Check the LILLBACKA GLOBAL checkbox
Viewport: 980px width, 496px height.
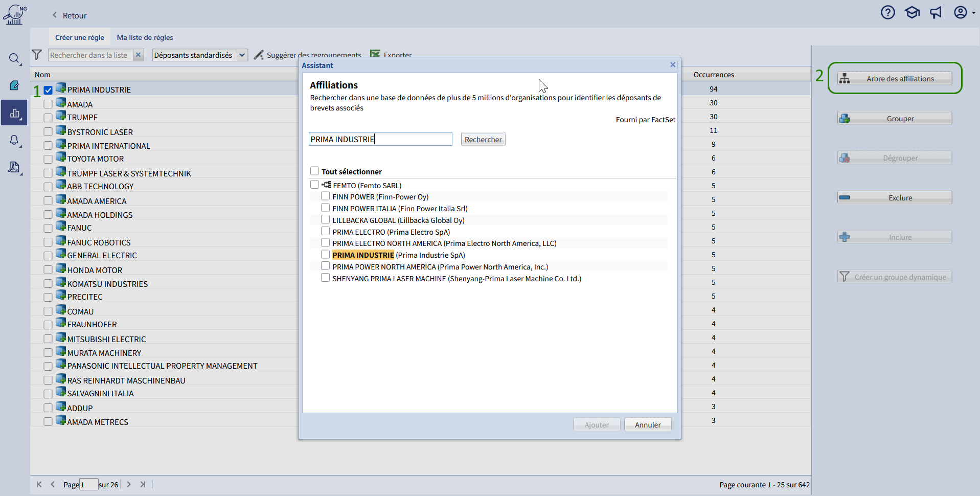coord(325,219)
